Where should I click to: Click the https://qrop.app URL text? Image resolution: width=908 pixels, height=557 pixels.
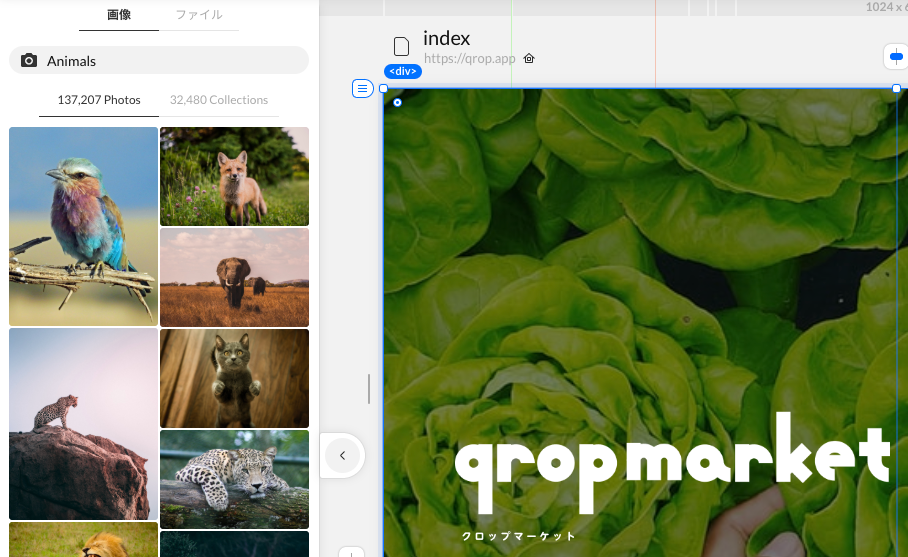[470, 58]
